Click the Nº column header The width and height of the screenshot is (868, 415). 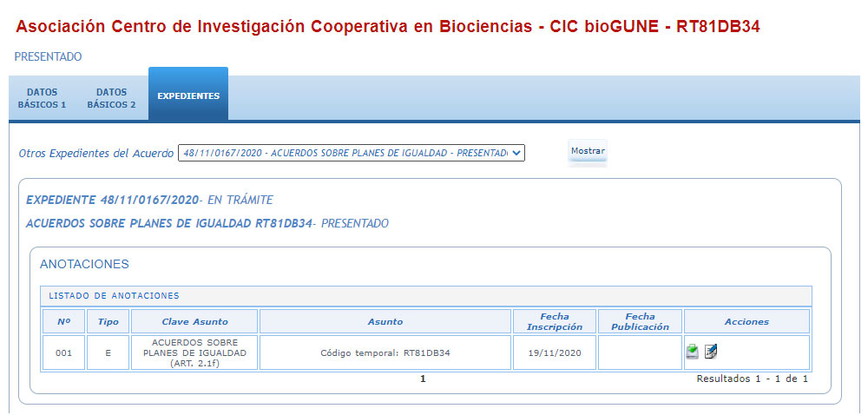(x=63, y=321)
